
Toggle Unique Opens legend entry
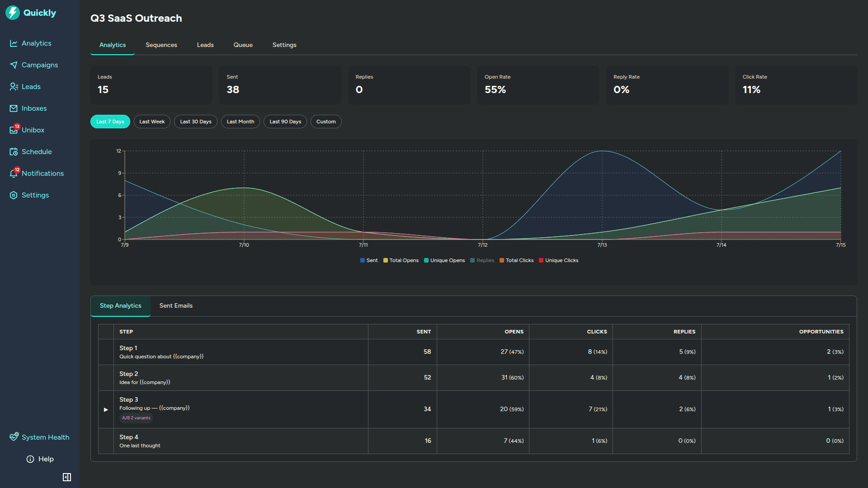(x=444, y=260)
